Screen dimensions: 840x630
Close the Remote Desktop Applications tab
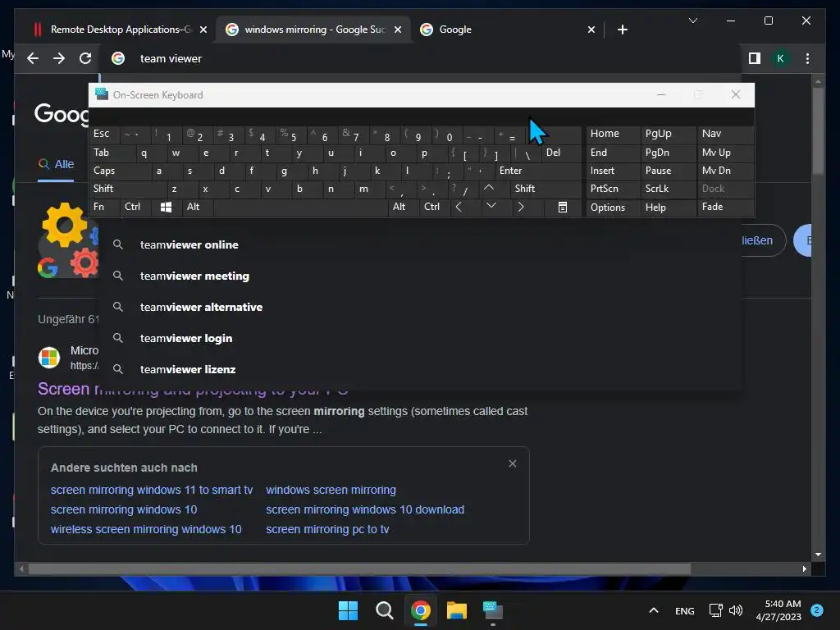203,30
